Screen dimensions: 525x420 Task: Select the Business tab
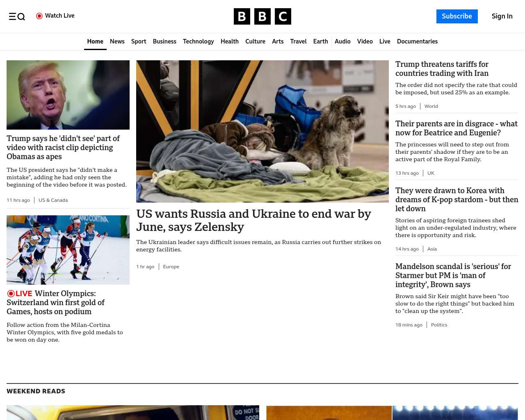click(x=164, y=41)
